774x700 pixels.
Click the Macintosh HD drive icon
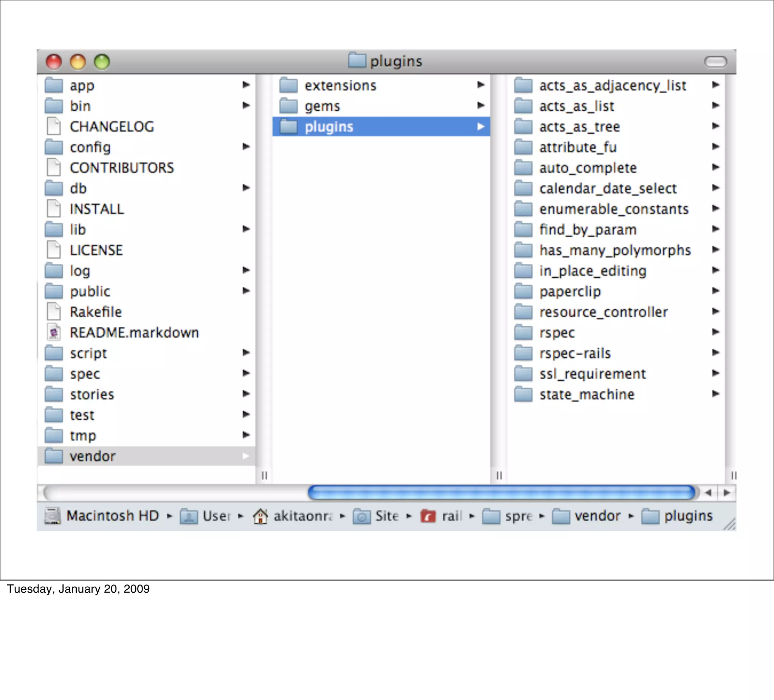click(x=53, y=516)
